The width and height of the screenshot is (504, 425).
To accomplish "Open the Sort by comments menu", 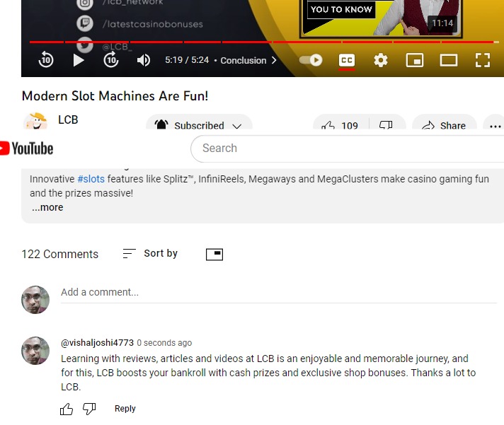I will coord(150,254).
